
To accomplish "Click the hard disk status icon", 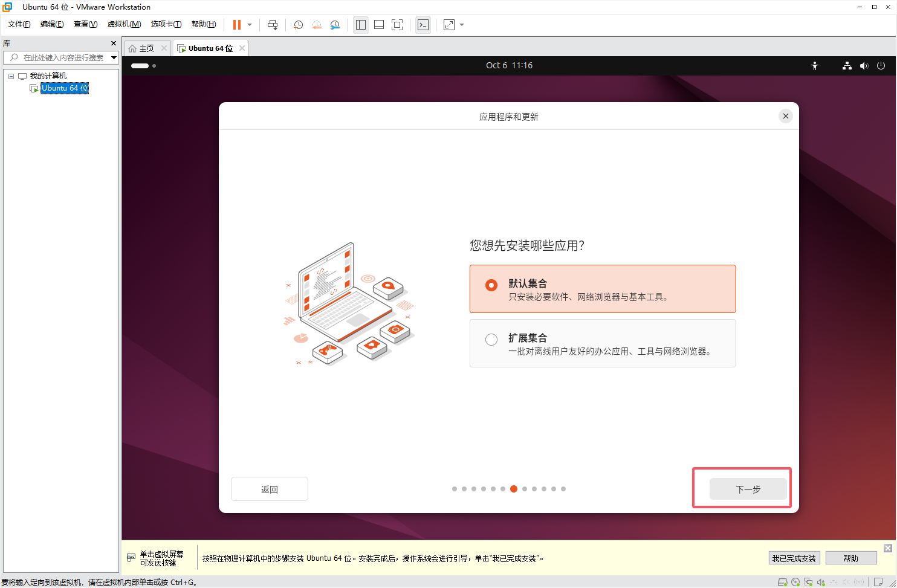I will [783, 583].
